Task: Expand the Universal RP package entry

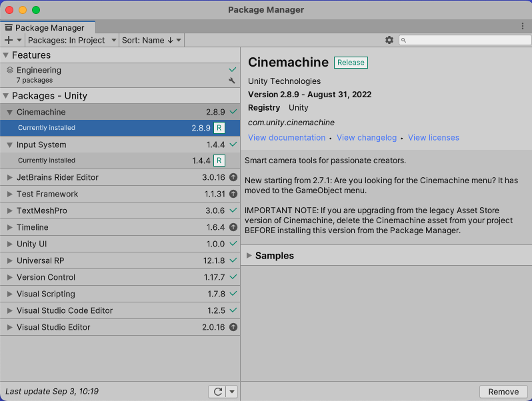Action: click(9, 261)
